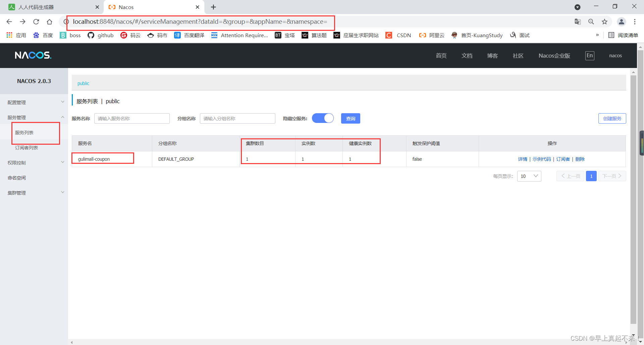Viewport: 644px width, 345px height.
Task: Click the 查询 button
Action: tap(351, 119)
